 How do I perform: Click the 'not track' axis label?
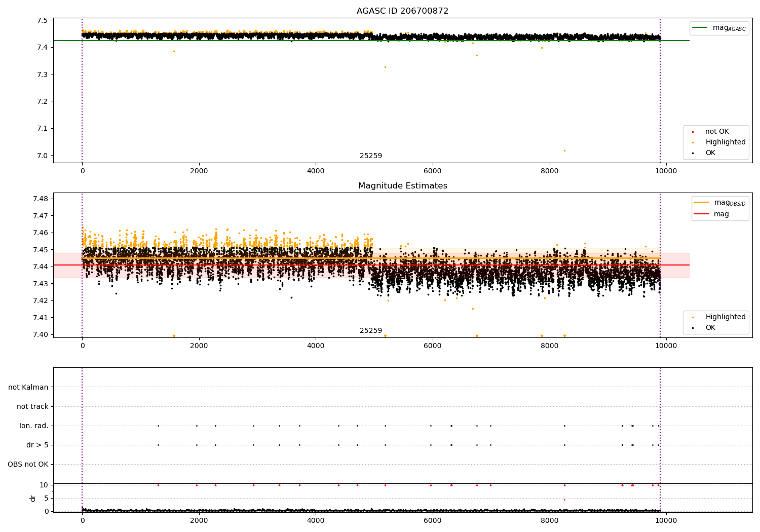(x=32, y=407)
